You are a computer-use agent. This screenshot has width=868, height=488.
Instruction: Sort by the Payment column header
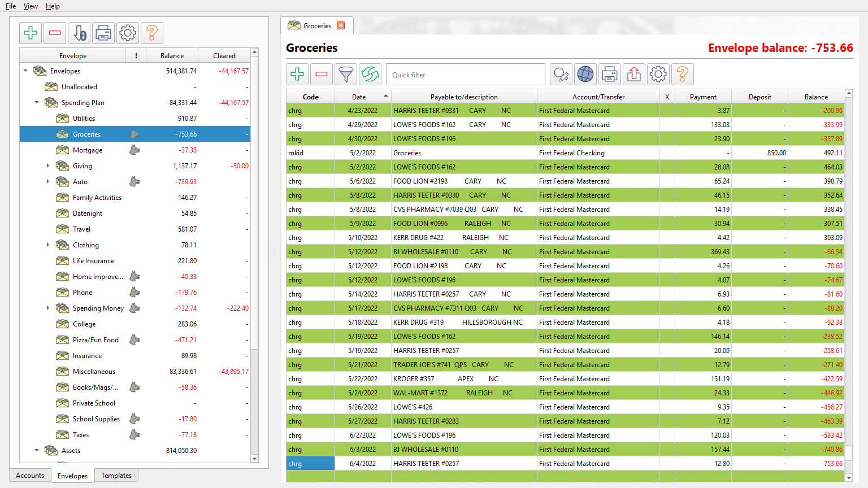[703, 97]
